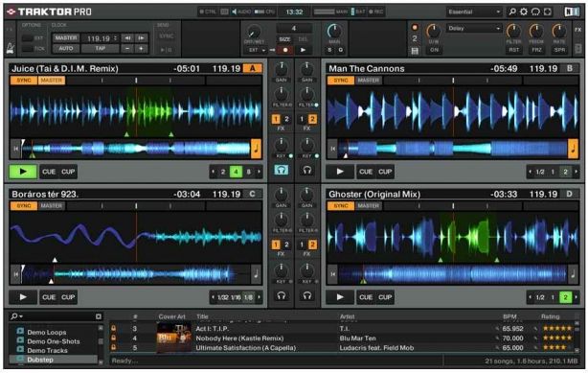
Task: Jump to start of Man The Cannons track
Action: click(332, 149)
